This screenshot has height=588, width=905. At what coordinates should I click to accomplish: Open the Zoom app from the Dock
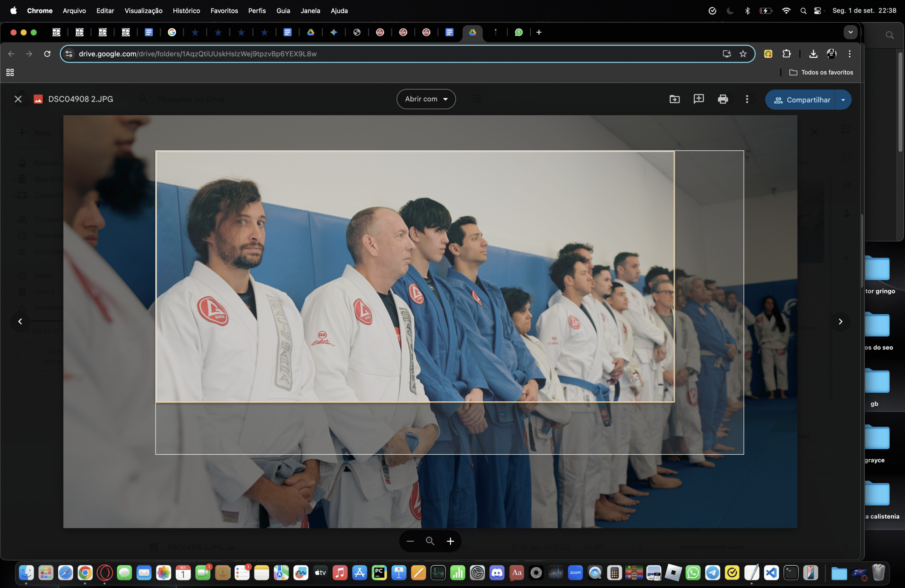coord(575,573)
